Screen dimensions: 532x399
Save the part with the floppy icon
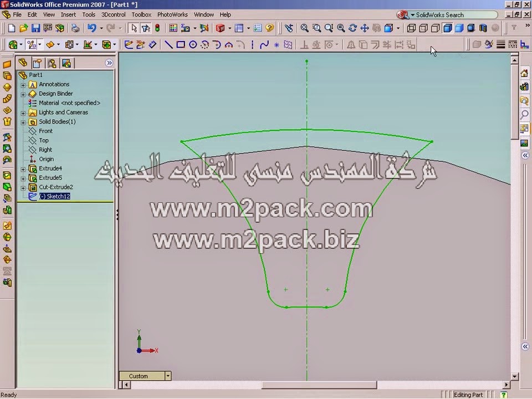tap(35, 28)
